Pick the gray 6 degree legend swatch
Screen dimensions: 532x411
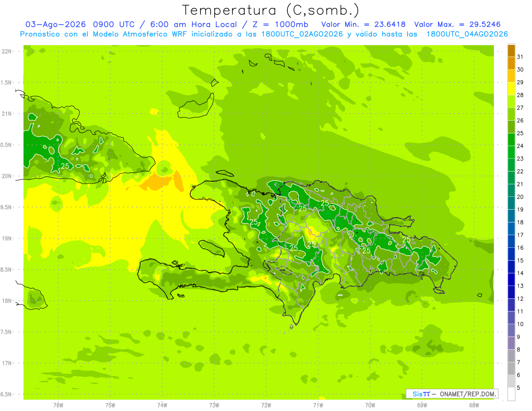tap(511, 369)
